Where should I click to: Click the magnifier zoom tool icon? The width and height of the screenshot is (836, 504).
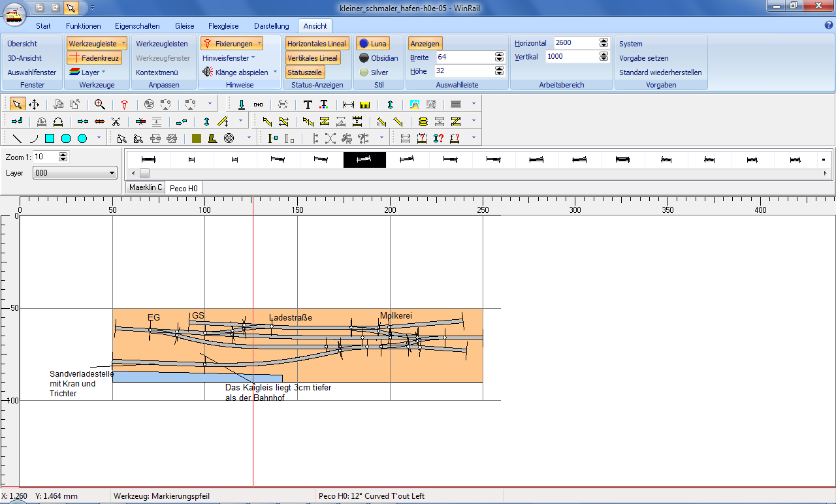(100, 104)
